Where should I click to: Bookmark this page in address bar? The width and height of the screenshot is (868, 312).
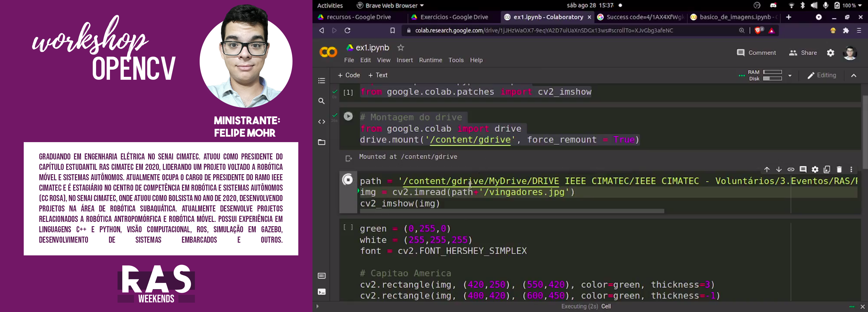pyautogui.click(x=392, y=30)
